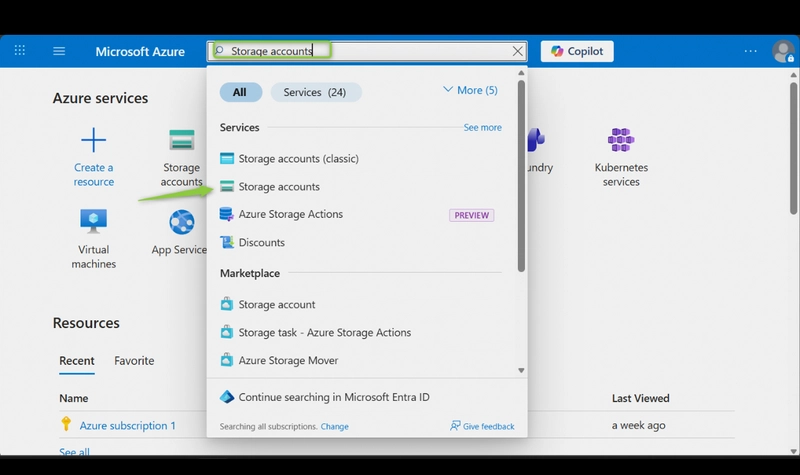Switch to the Favorite resources tab

(134, 360)
